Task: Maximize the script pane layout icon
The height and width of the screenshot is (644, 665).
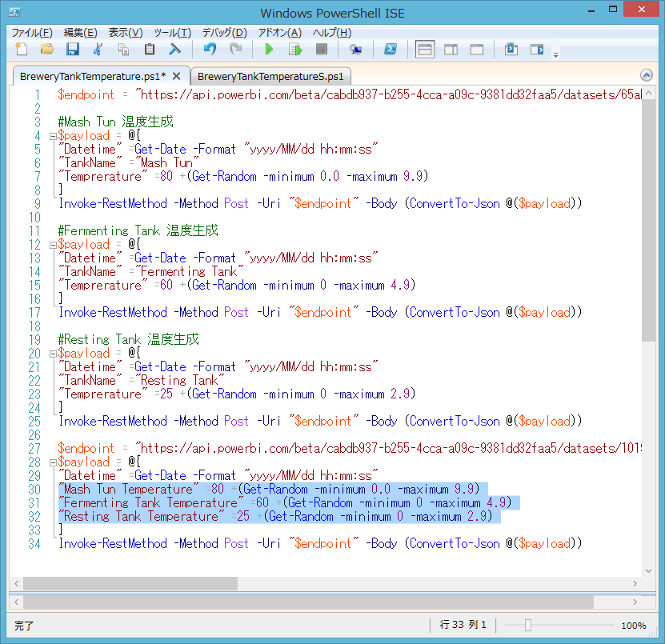Action: [477, 49]
